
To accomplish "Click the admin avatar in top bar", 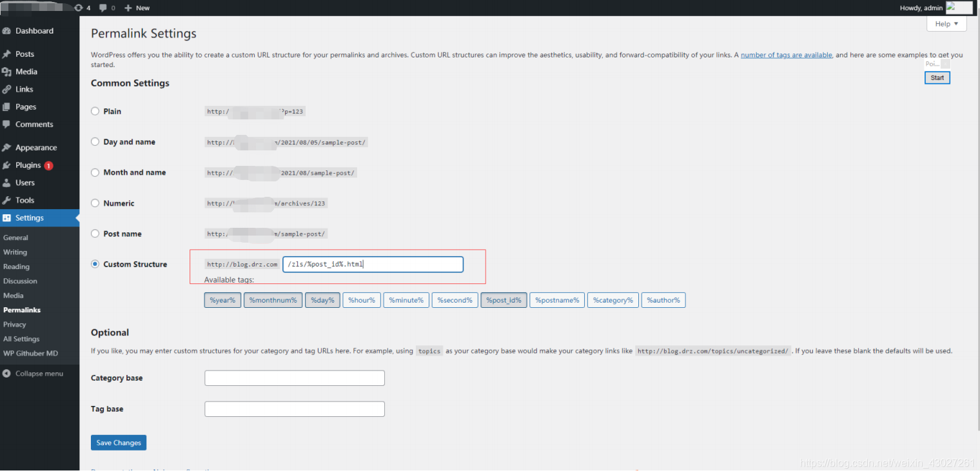I will coord(959,8).
